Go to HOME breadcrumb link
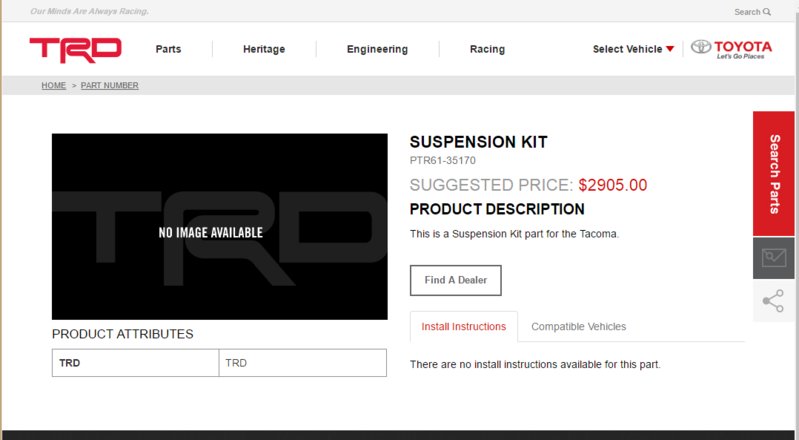 click(54, 85)
